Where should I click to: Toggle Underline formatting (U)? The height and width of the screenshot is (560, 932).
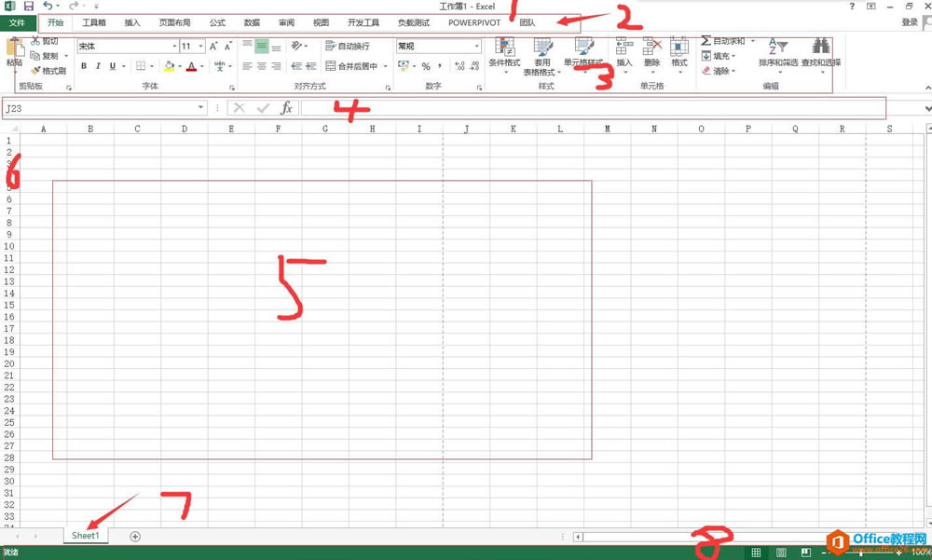(x=111, y=66)
